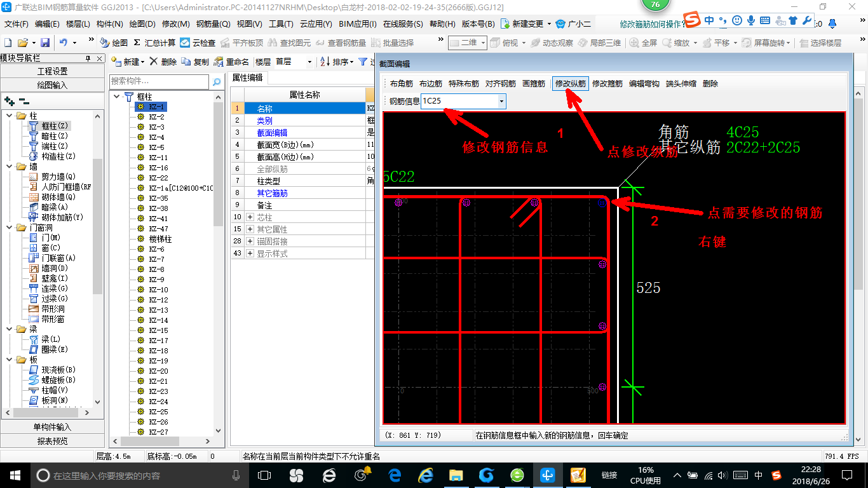Image resolution: width=868 pixels, height=488 pixels.
Task: Click 修改纵筋 in section editor toolbar
Action: pos(571,83)
